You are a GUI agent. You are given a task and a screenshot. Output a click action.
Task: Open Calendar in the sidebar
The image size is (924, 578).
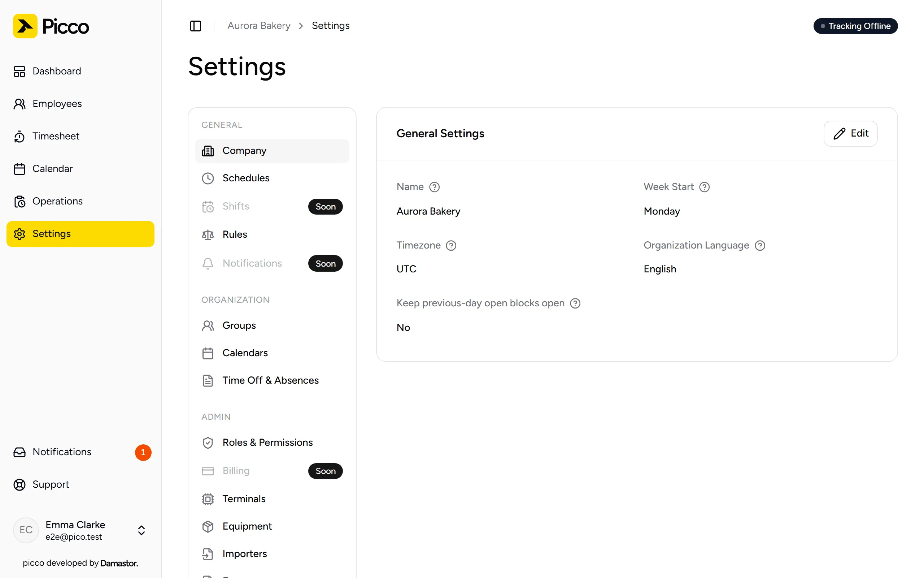[x=80, y=169]
